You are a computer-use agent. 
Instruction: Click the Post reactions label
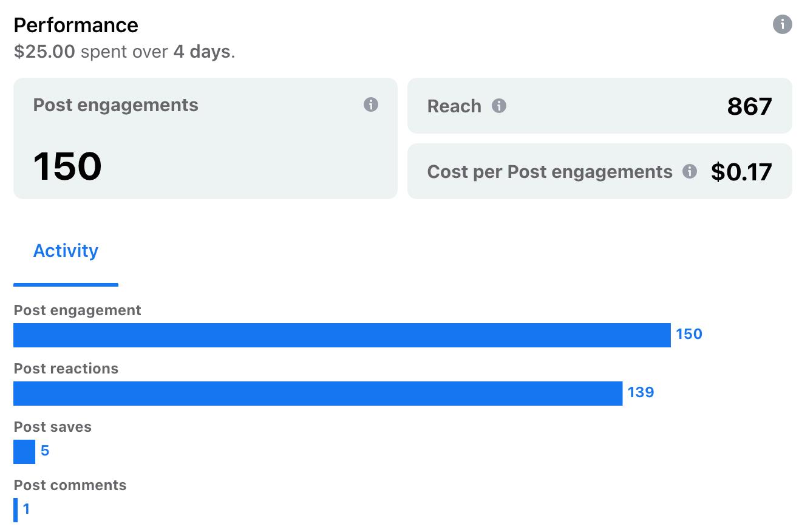point(66,369)
